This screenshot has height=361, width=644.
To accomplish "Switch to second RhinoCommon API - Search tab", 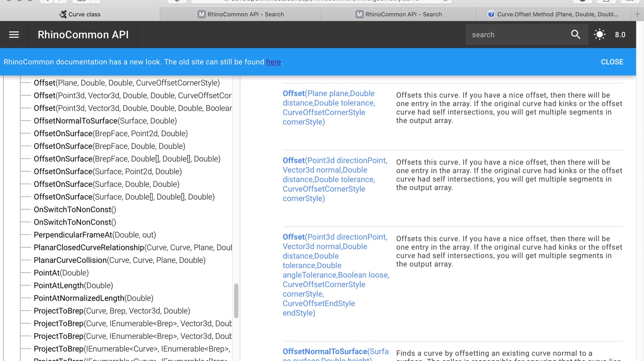I will pyautogui.click(x=398, y=14).
